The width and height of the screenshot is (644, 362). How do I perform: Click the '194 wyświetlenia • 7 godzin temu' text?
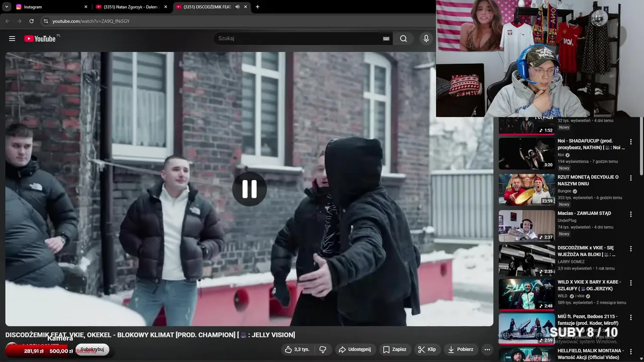pos(588,161)
